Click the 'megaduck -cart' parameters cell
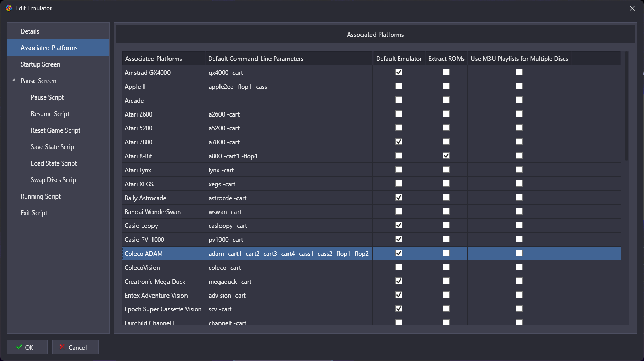 pos(289,282)
